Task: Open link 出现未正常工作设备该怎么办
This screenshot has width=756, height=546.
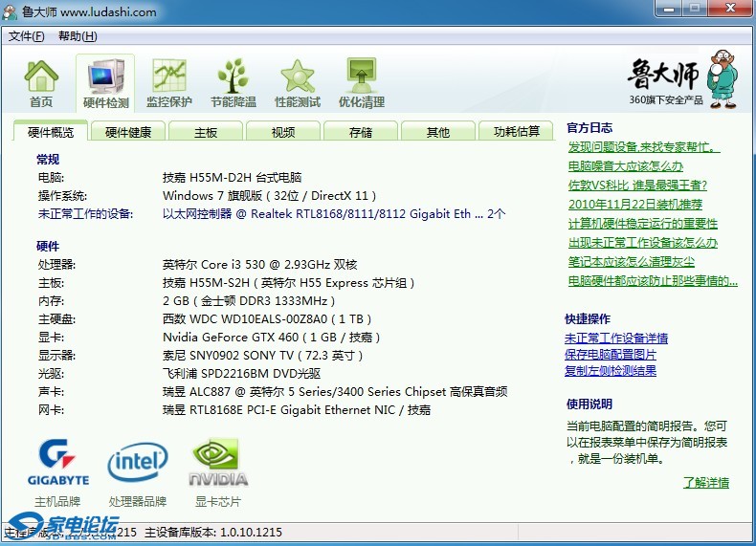Action: 643,242
